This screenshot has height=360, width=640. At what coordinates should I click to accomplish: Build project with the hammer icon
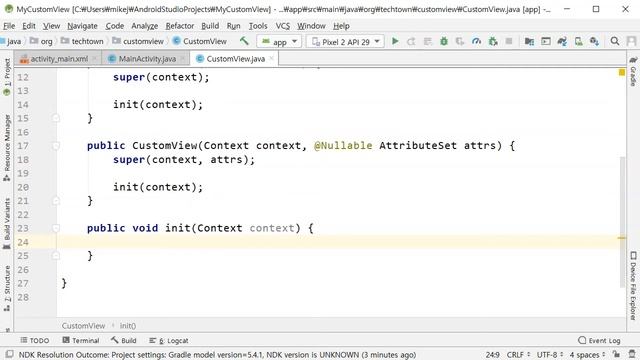click(x=244, y=41)
